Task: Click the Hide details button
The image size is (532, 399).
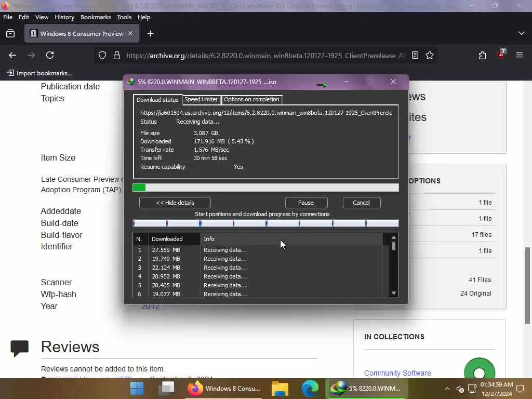Action: (175, 203)
